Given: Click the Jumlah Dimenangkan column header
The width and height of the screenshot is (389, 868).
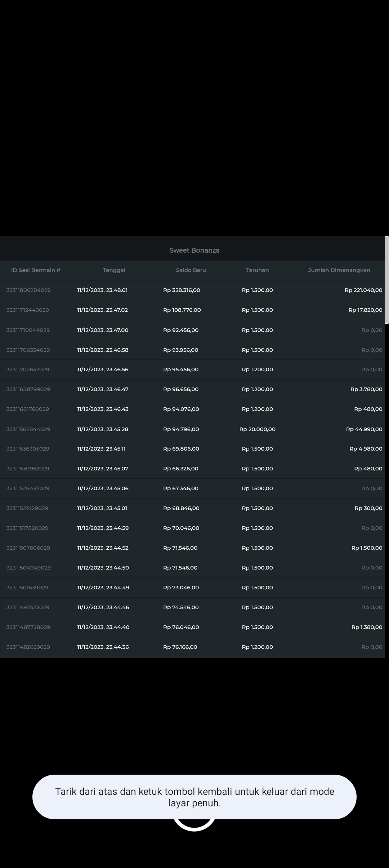Looking at the screenshot, I should (339, 270).
